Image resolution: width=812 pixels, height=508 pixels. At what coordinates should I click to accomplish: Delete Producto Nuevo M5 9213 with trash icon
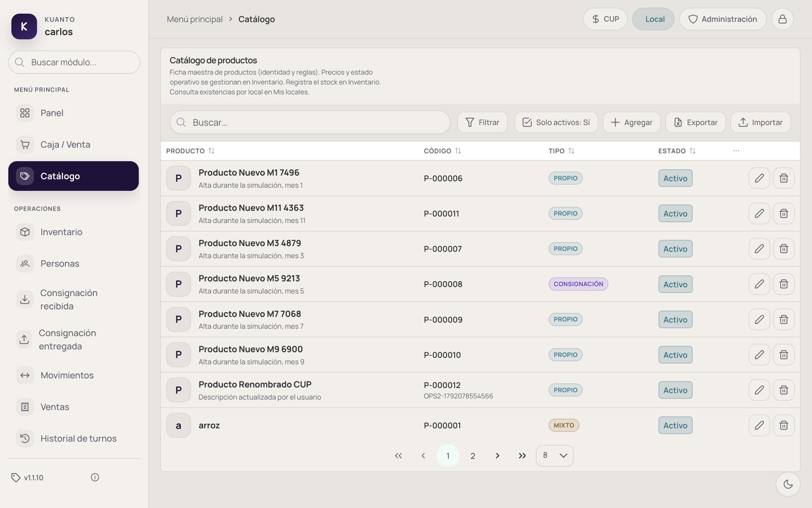point(784,284)
